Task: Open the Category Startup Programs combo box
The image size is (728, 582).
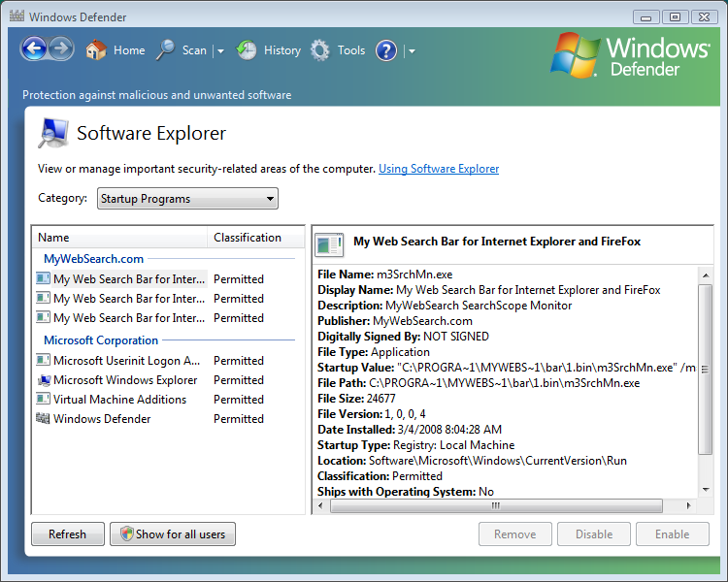Action: 187,199
